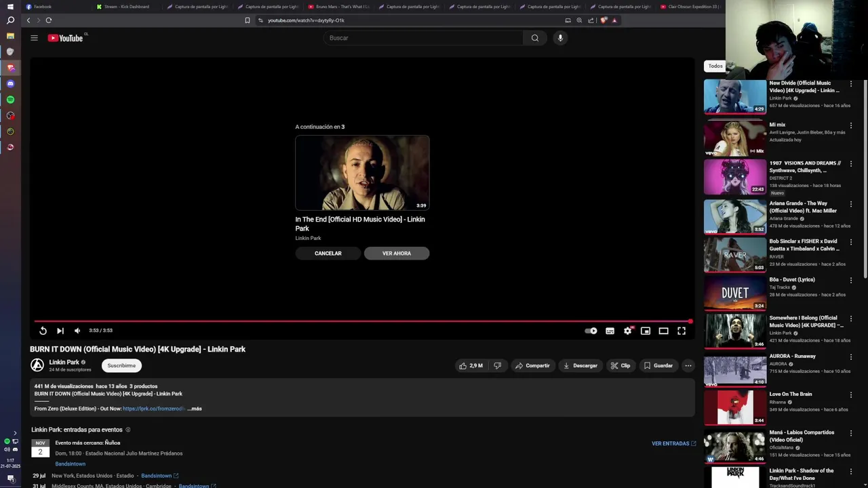Open options for 1987 VISIONS AND DREAMS
868x488 pixels.
point(851,163)
